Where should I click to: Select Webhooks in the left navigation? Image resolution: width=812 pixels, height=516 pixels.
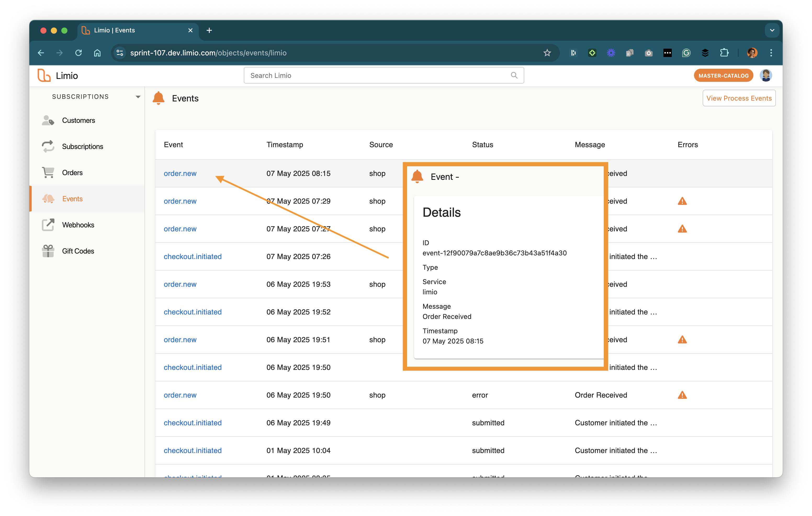coord(78,225)
